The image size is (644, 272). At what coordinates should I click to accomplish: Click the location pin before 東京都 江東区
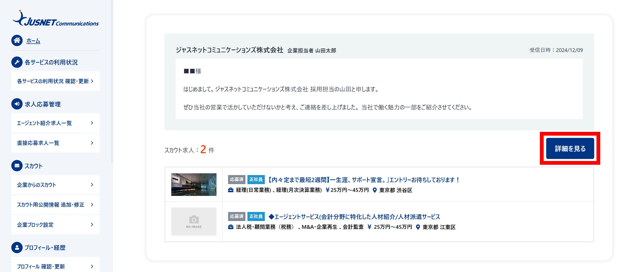point(418,227)
